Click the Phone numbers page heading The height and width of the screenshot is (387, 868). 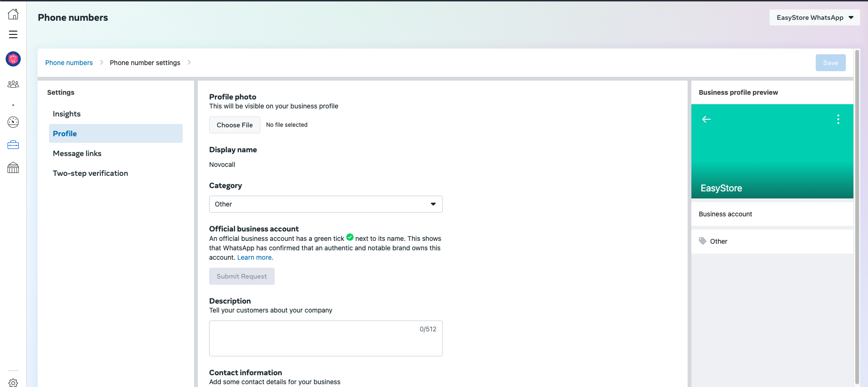[x=73, y=17]
